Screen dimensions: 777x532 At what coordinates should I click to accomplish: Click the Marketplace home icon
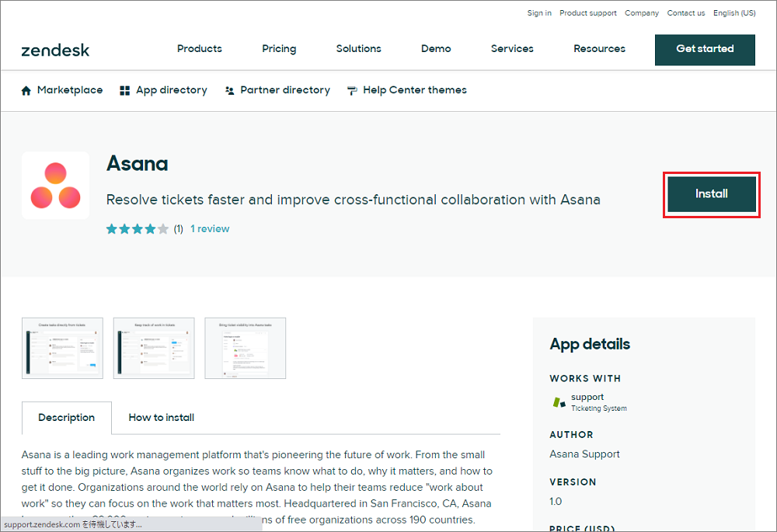pos(26,91)
